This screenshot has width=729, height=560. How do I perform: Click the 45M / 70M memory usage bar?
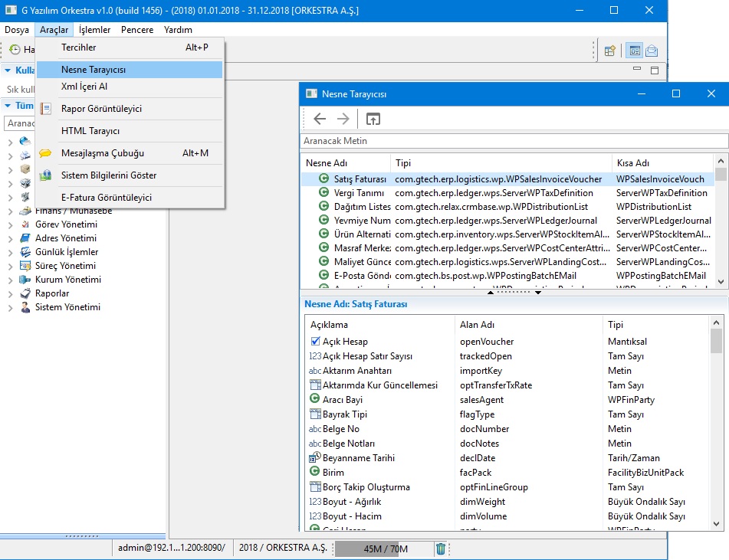coord(385,549)
